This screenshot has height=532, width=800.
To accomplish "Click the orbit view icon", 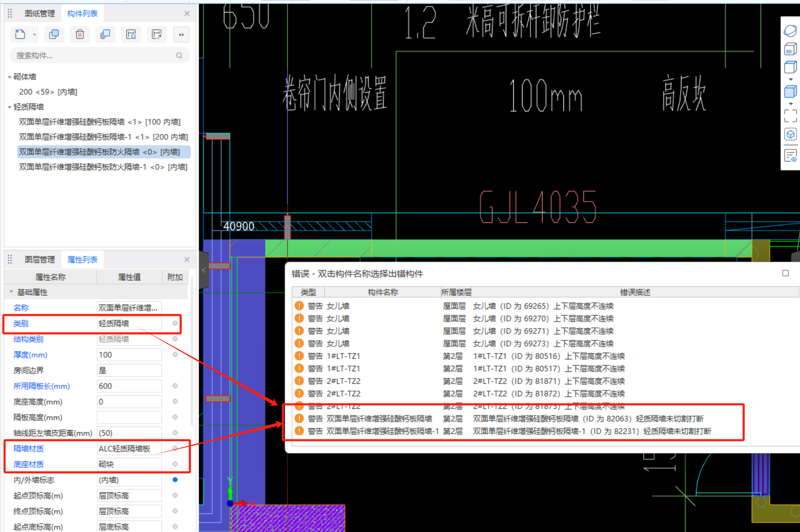I will pyautogui.click(x=790, y=30).
